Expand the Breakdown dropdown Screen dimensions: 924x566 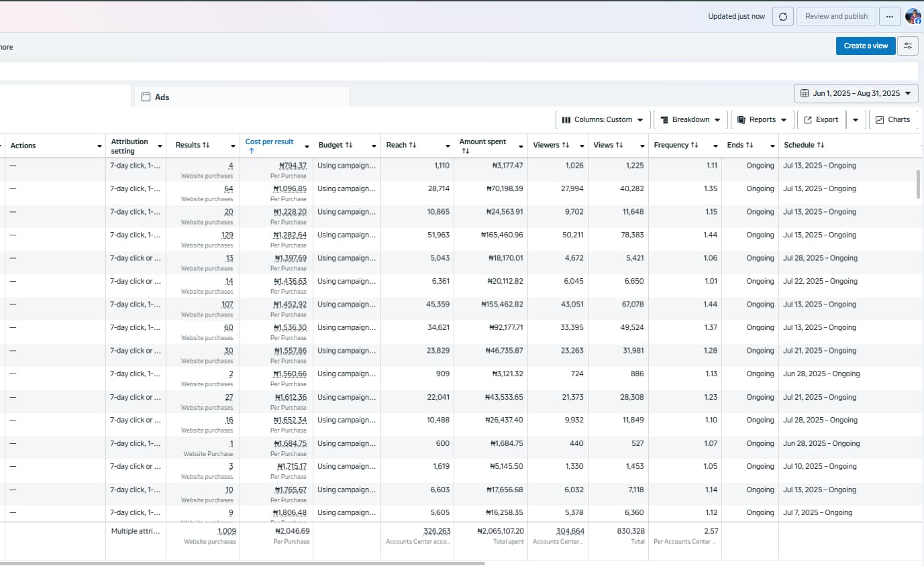pyautogui.click(x=690, y=120)
